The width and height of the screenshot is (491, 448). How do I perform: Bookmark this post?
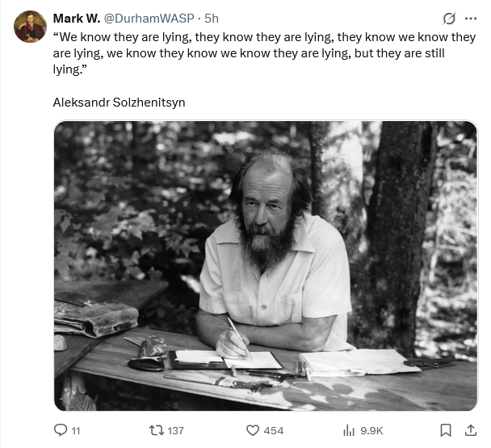click(446, 430)
